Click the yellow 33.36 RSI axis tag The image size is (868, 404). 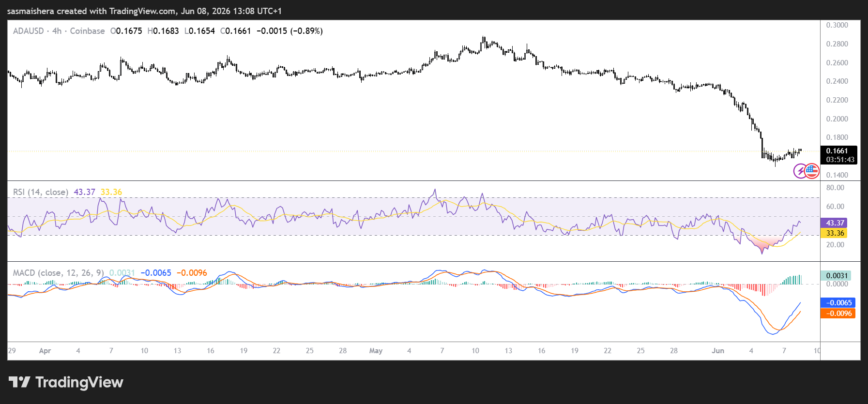pos(834,233)
